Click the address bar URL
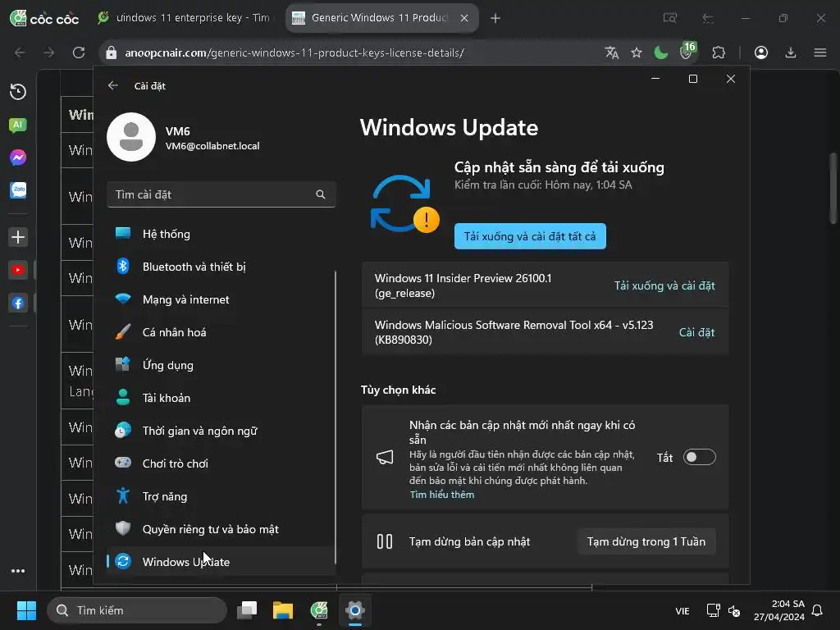The height and width of the screenshot is (630, 840). [294, 53]
